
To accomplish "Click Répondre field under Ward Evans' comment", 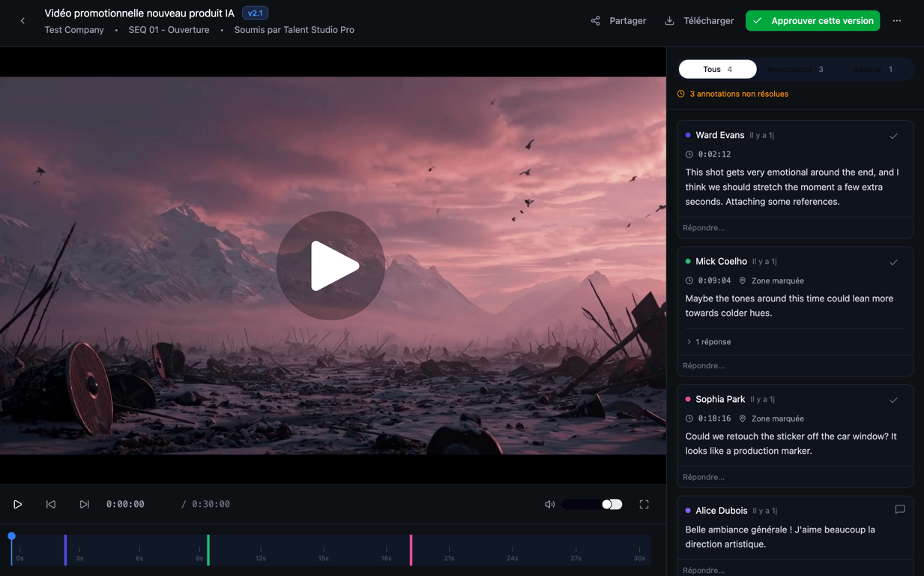I will (795, 228).
